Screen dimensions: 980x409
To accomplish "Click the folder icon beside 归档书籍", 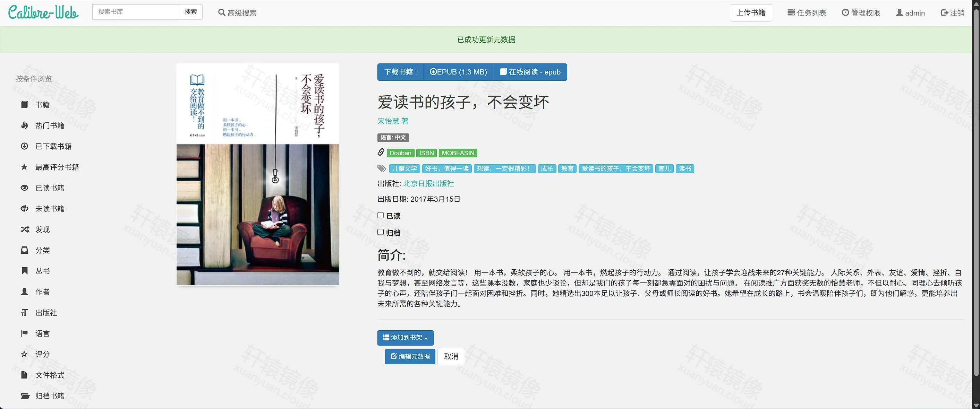I will (25, 396).
